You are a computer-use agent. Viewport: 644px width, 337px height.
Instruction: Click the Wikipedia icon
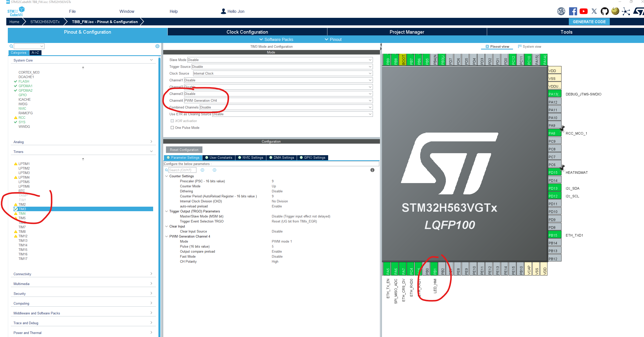coord(615,11)
